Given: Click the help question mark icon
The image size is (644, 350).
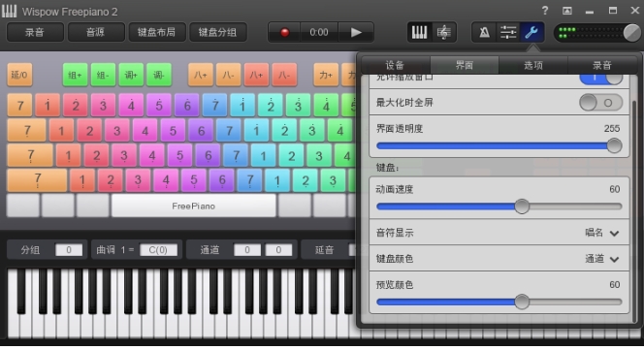Looking at the screenshot, I should (x=545, y=11).
